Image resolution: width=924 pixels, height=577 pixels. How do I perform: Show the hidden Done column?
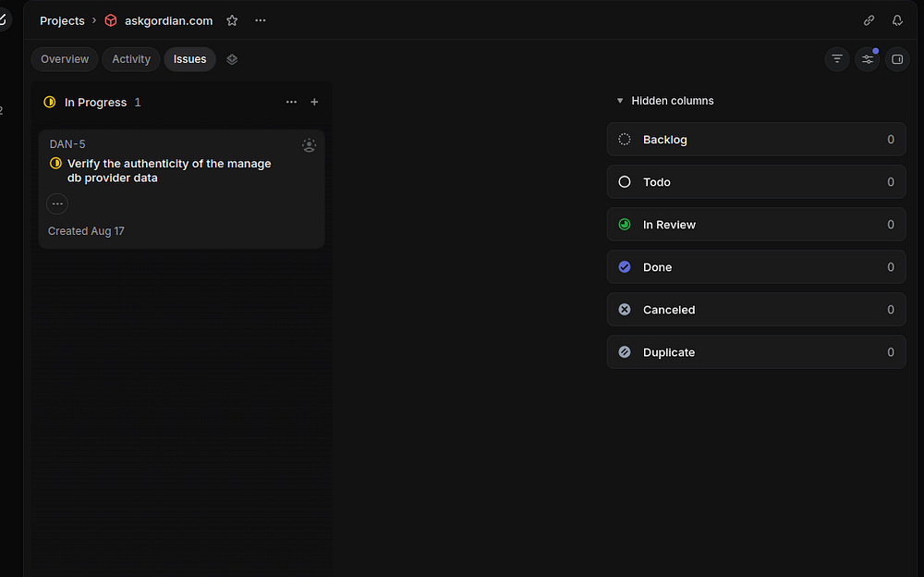[x=756, y=266]
